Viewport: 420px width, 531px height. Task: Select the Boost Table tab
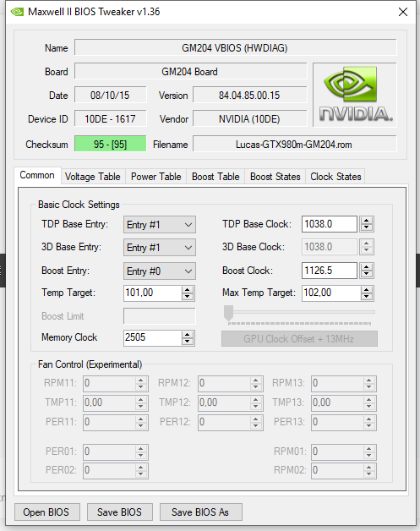(x=215, y=177)
